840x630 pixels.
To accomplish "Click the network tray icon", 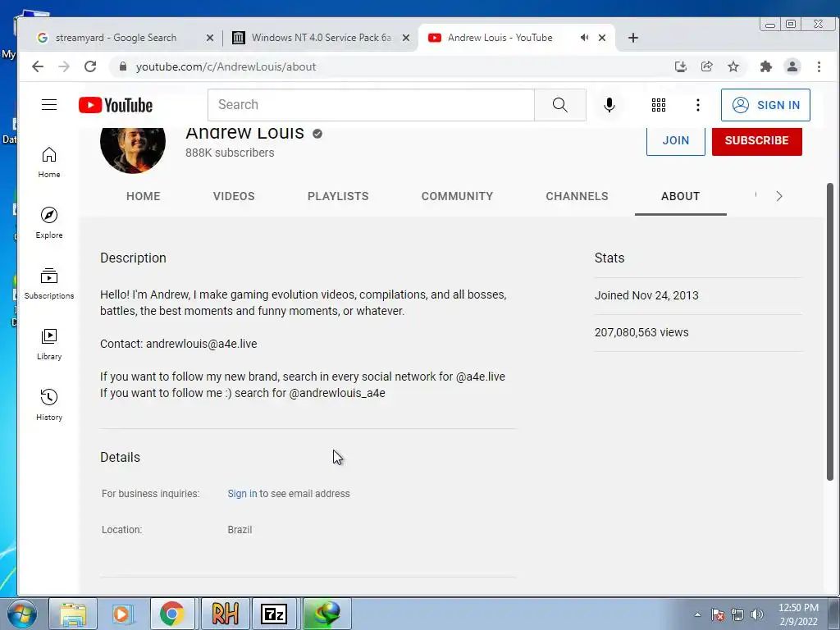I will (x=737, y=614).
